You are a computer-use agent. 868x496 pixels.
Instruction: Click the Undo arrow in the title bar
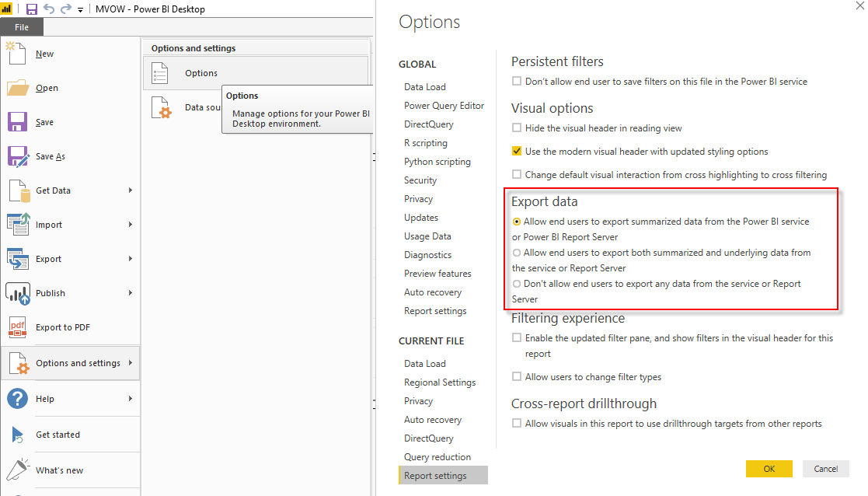pyautogui.click(x=49, y=9)
